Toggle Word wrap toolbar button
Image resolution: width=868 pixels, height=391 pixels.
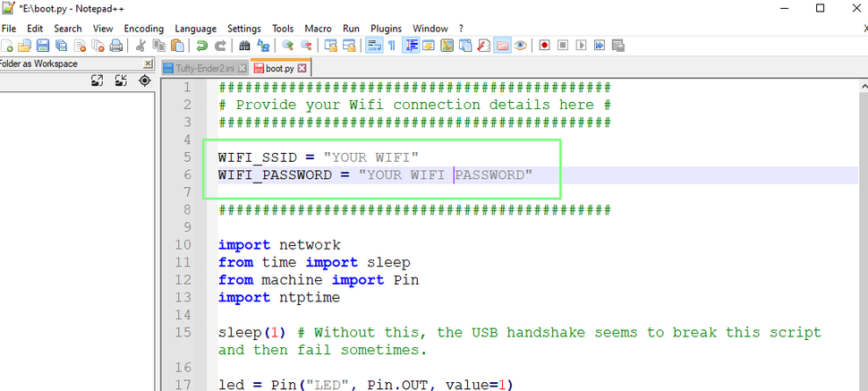pyautogui.click(x=375, y=46)
